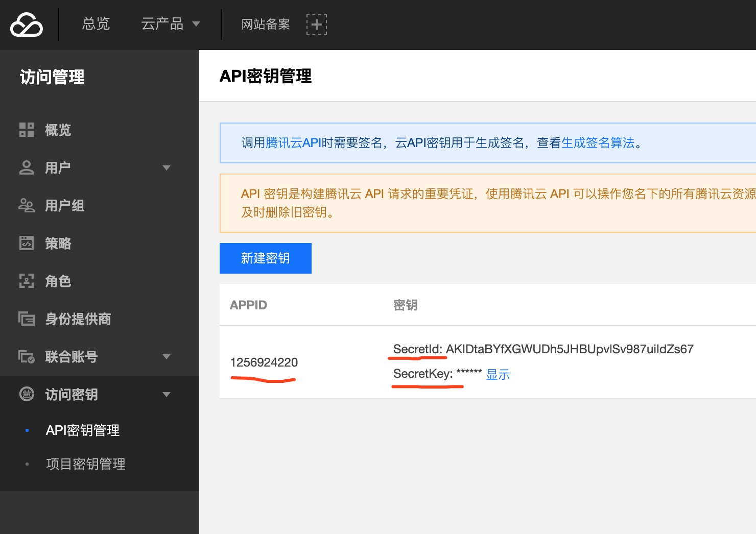Click the Identity Provider (身份提供商) icon

(27, 319)
